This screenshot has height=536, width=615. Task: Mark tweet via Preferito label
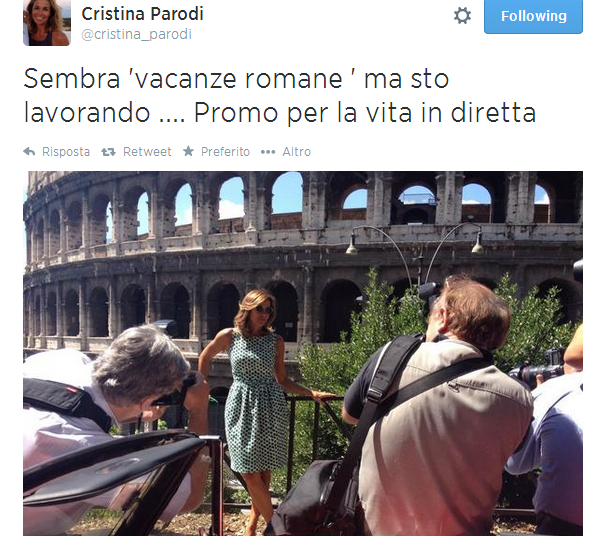(x=225, y=152)
